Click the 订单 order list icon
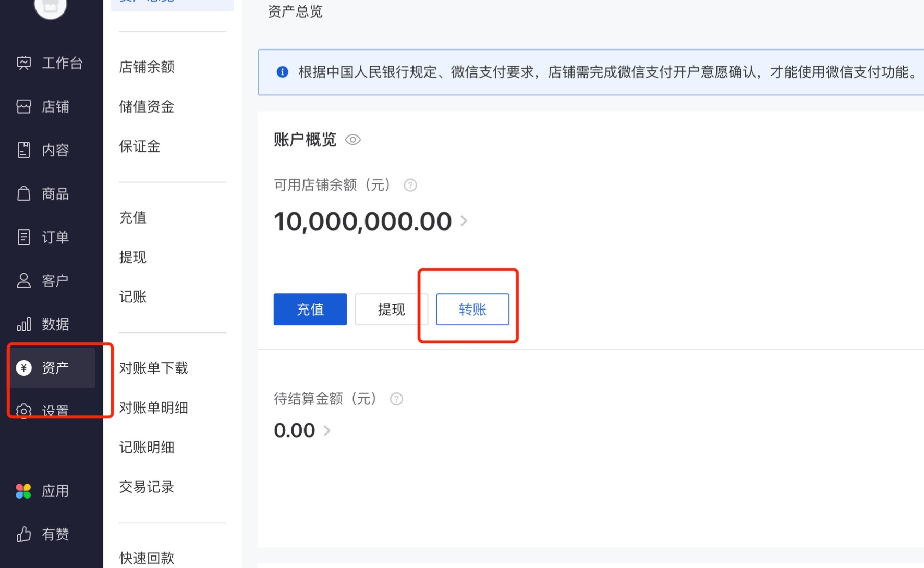924x568 pixels. [x=23, y=237]
